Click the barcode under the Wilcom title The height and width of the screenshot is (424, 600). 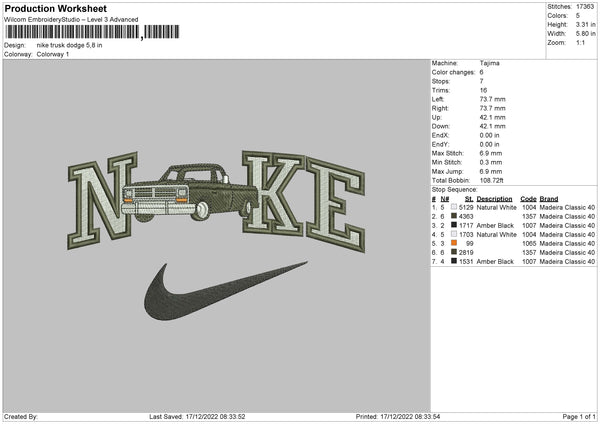pyautogui.click(x=92, y=32)
